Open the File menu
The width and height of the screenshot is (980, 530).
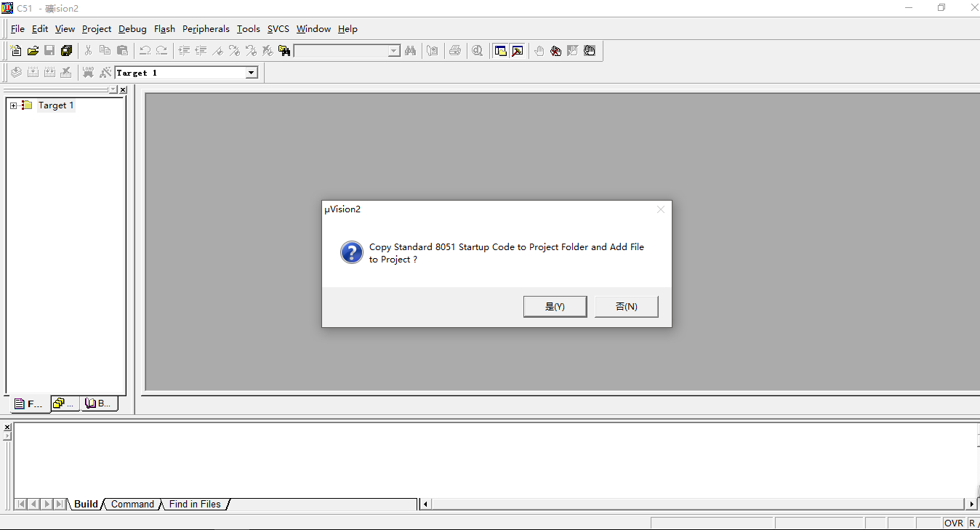coord(17,29)
